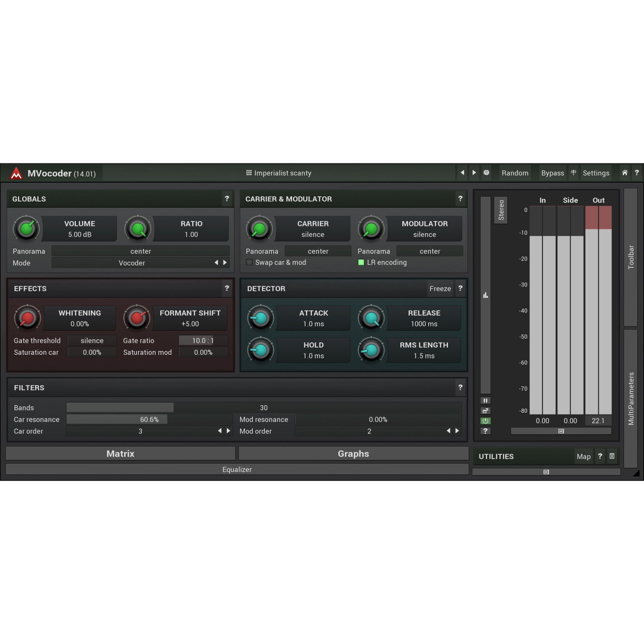Click the random preset dice icon
Screen dimensions: 644x644
486,173
